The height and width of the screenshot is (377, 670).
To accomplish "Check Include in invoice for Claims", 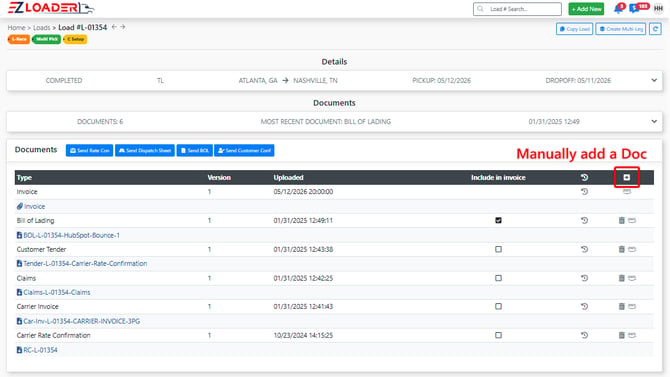I will tap(498, 278).
